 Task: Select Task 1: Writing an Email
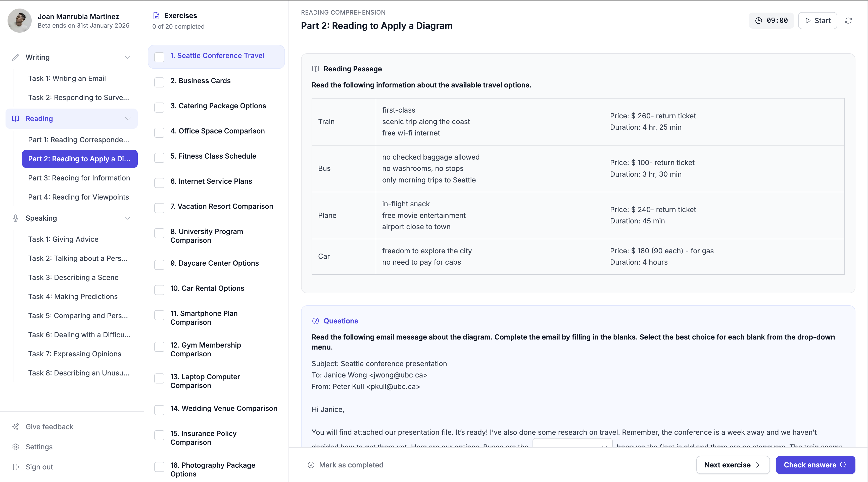click(67, 79)
